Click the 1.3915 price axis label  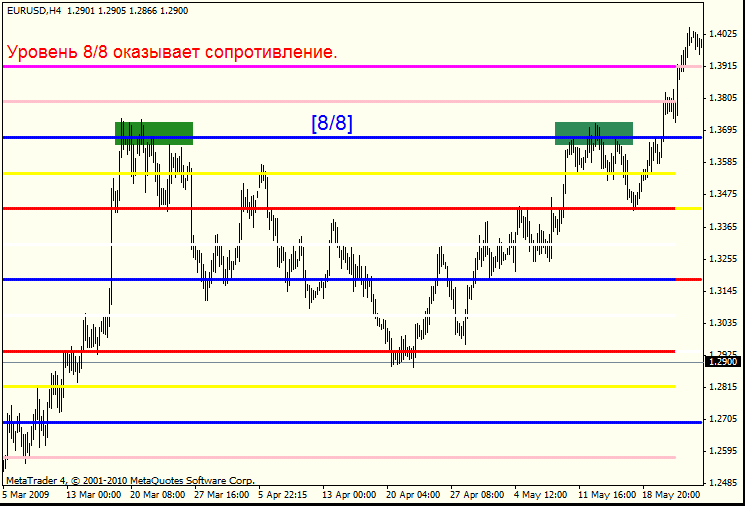[x=723, y=66]
